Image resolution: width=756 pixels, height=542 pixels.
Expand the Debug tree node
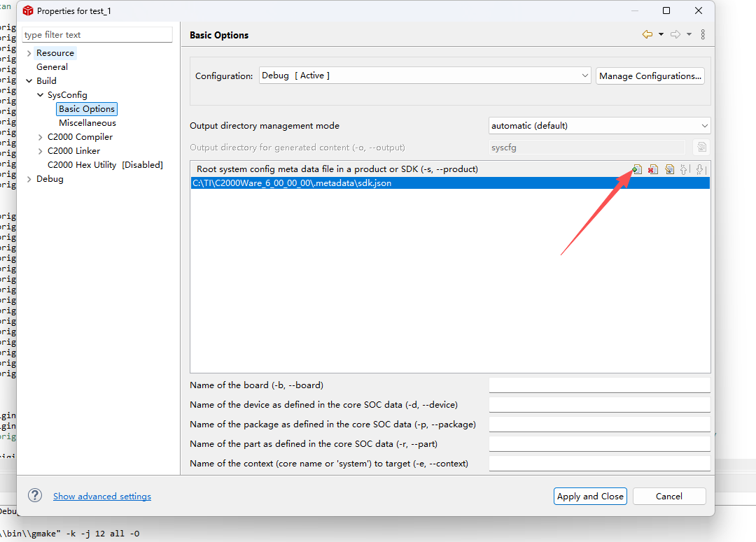click(x=29, y=179)
